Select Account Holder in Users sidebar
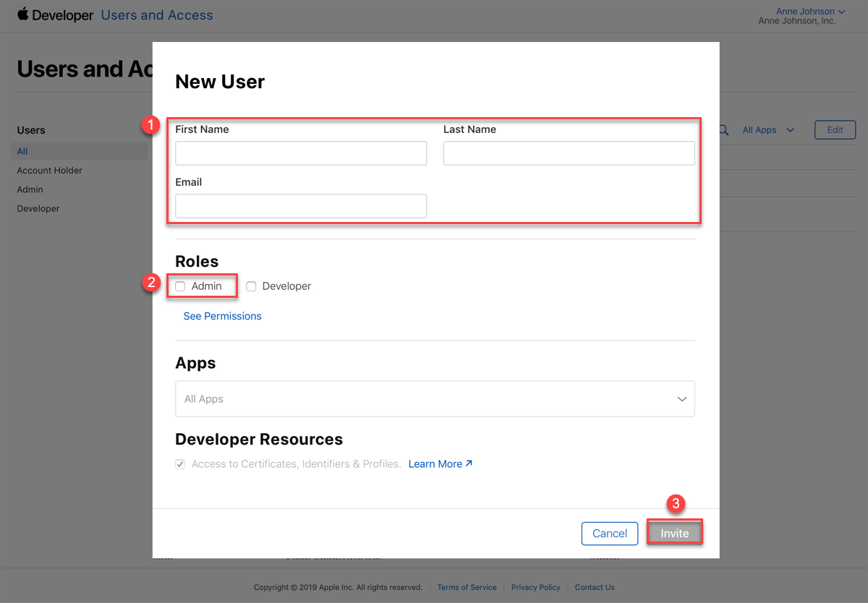The image size is (868, 603). [x=50, y=171]
